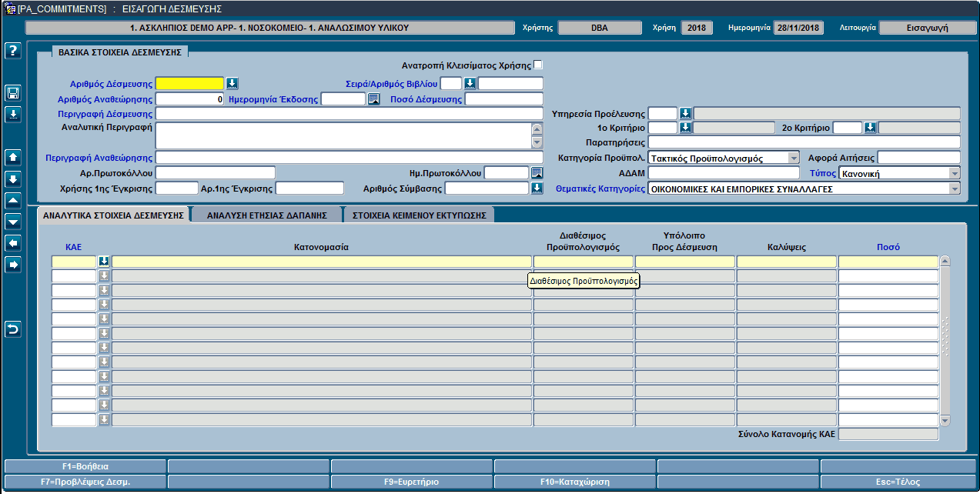The height and width of the screenshot is (494, 980).
Task: Click scroll-up arrow of Αναλυτική Περιγραφή box
Action: (537, 128)
